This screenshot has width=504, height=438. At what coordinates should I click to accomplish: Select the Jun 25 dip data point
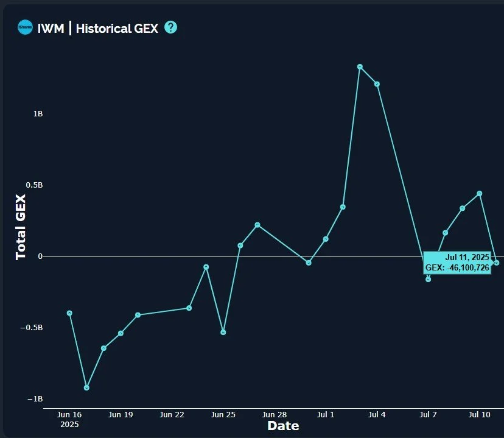point(223,332)
